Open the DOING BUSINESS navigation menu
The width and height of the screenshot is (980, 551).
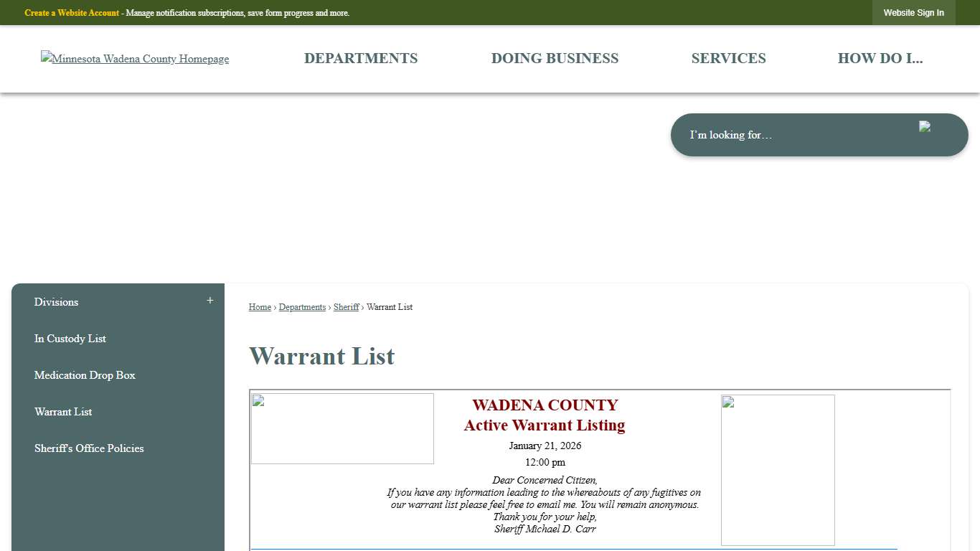click(x=555, y=58)
